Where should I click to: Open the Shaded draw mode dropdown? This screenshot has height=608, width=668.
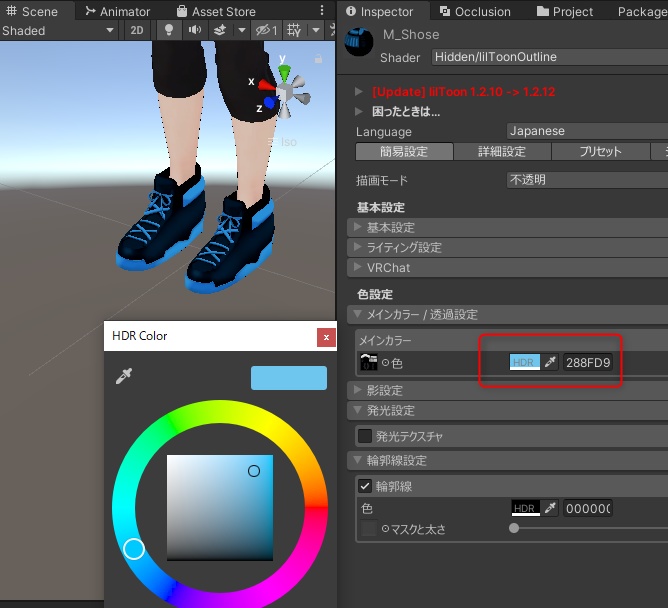tap(58, 30)
